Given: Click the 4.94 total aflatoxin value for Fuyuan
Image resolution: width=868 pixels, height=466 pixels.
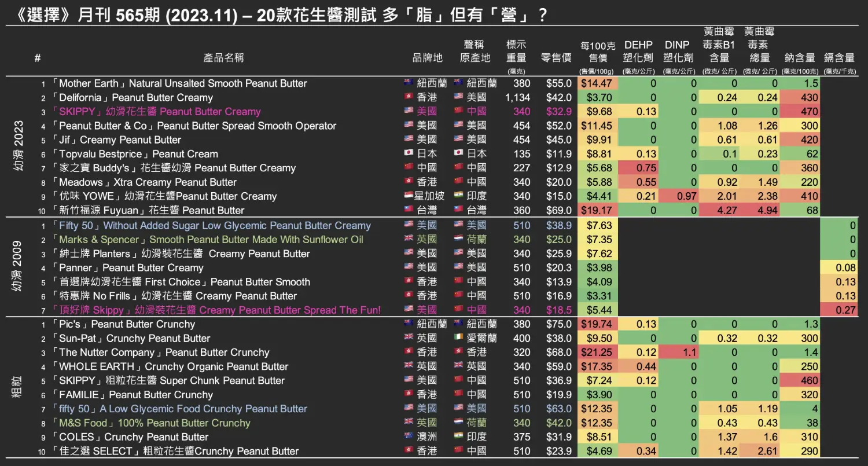Looking at the screenshot, I should tap(759, 210).
